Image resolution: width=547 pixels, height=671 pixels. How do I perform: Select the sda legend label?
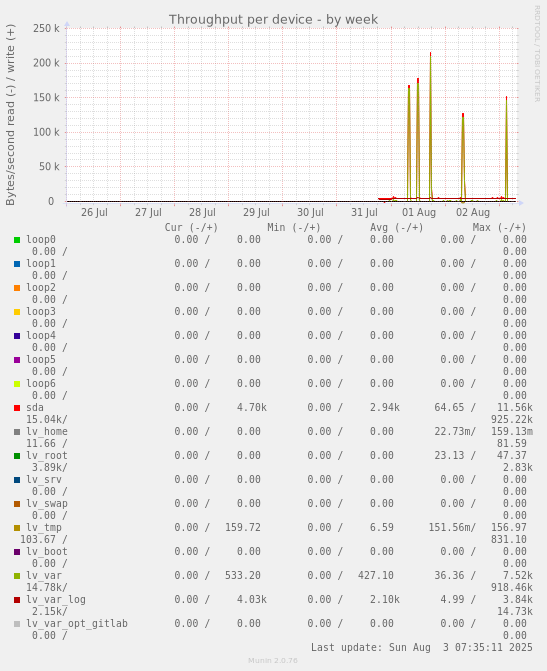(35, 407)
